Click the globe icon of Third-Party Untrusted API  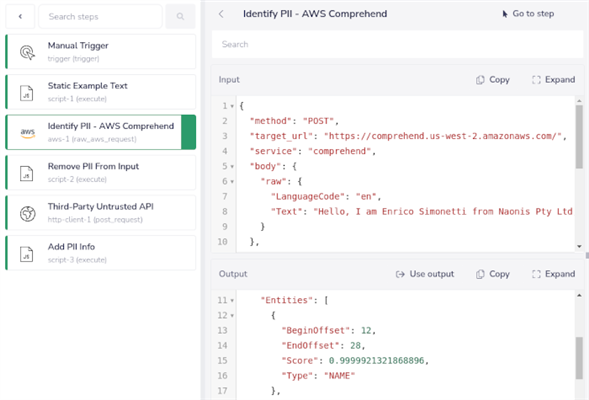click(27, 213)
